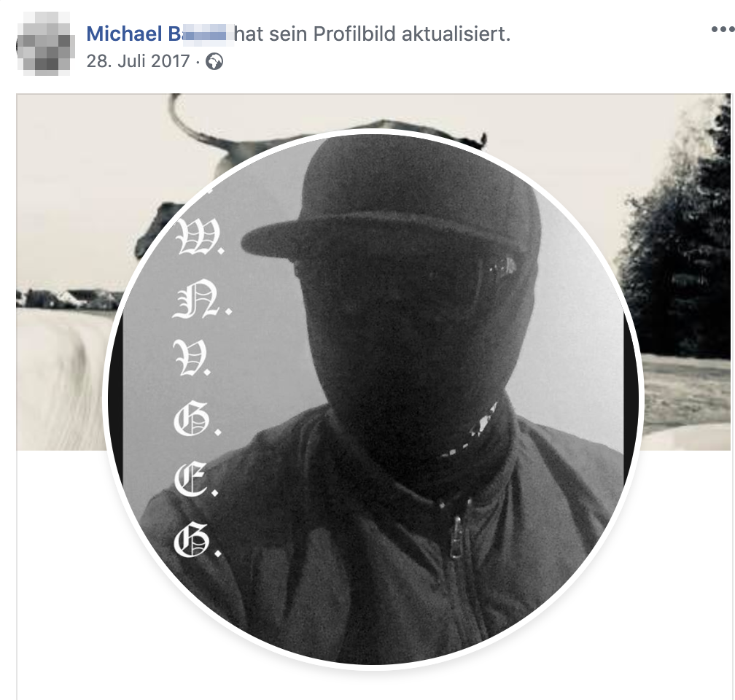Viewport: 735px width, 700px height.
Task: Open the 28. Juli 2017 timestamp link
Action: [138, 61]
